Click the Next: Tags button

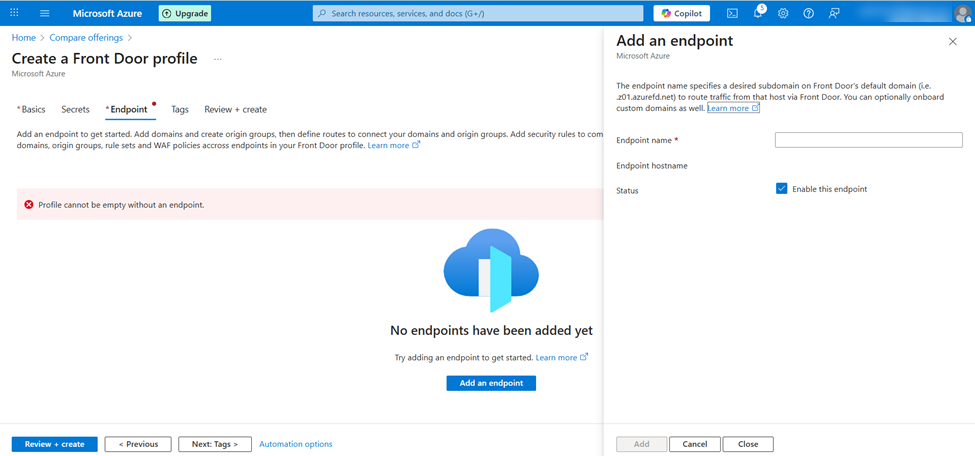[215, 444]
